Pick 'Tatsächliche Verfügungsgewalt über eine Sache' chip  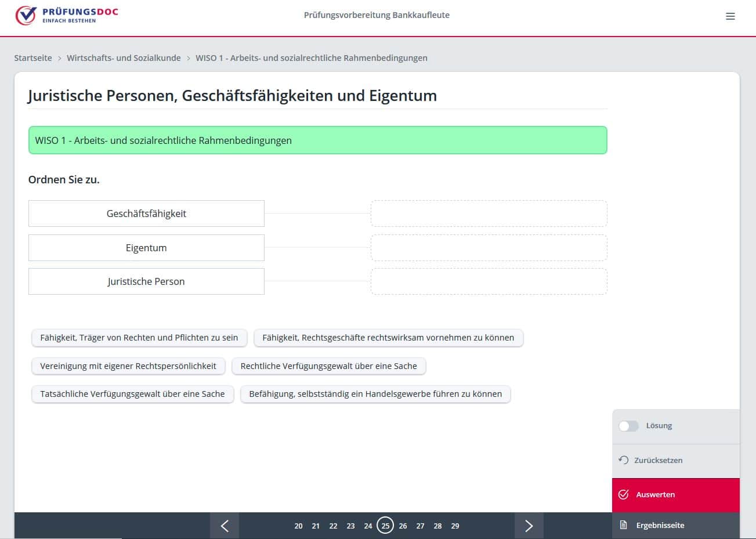tap(132, 394)
